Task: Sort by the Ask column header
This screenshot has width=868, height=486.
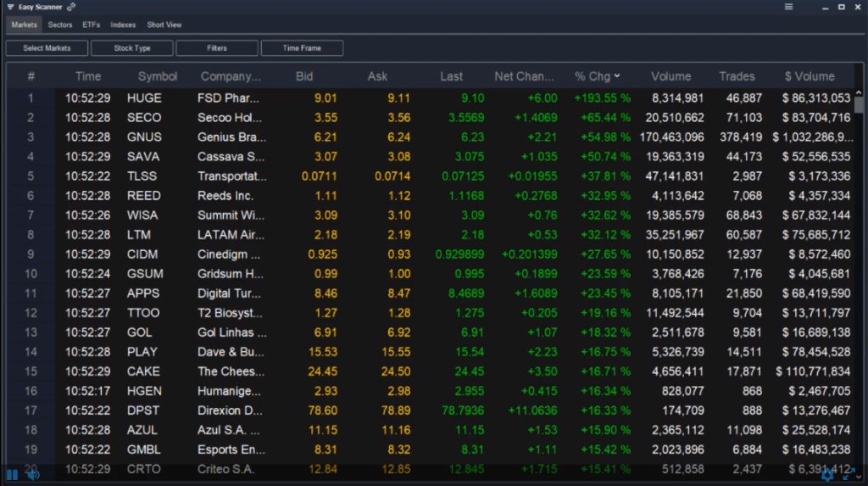Action: 377,76
